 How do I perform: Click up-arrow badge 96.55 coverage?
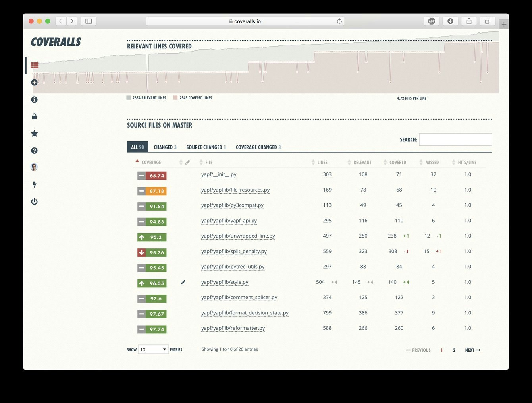coord(152,283)
